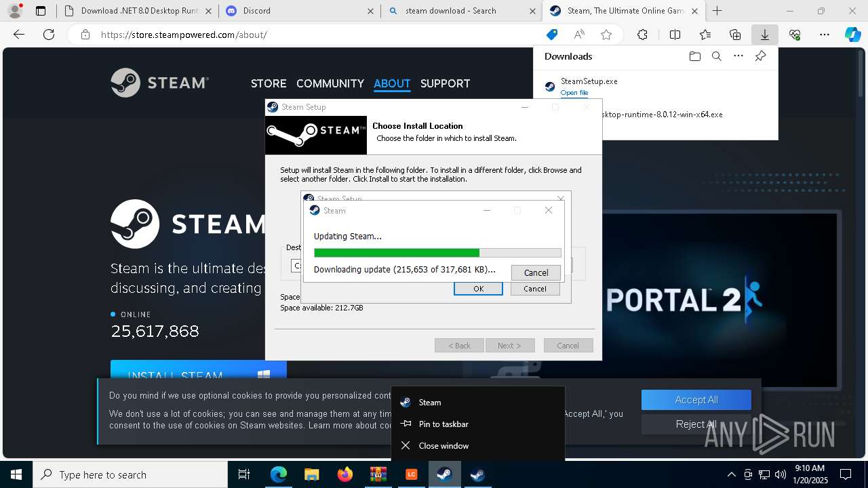This screenshot has height=488, width=868.
Task: Open the Extensions puzzle icon
Action: click(x=642, y=35)
